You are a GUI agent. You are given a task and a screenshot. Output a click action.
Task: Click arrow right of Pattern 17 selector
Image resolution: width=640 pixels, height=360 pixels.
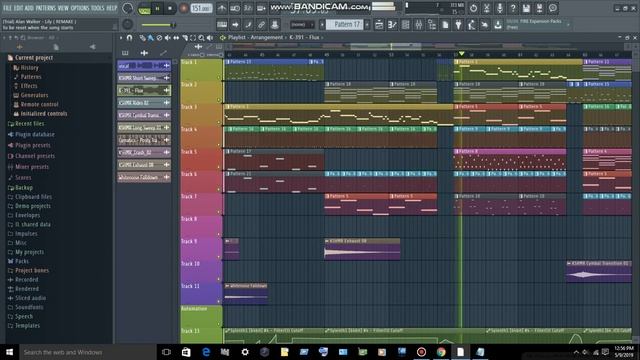[x=367, y=24]
